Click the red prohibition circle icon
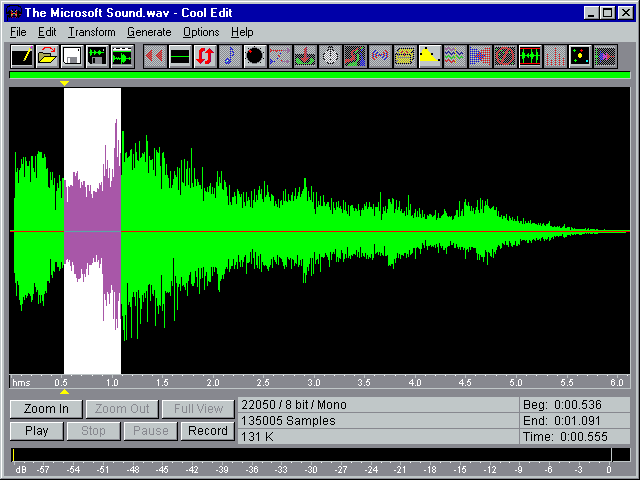 (505, 56)
